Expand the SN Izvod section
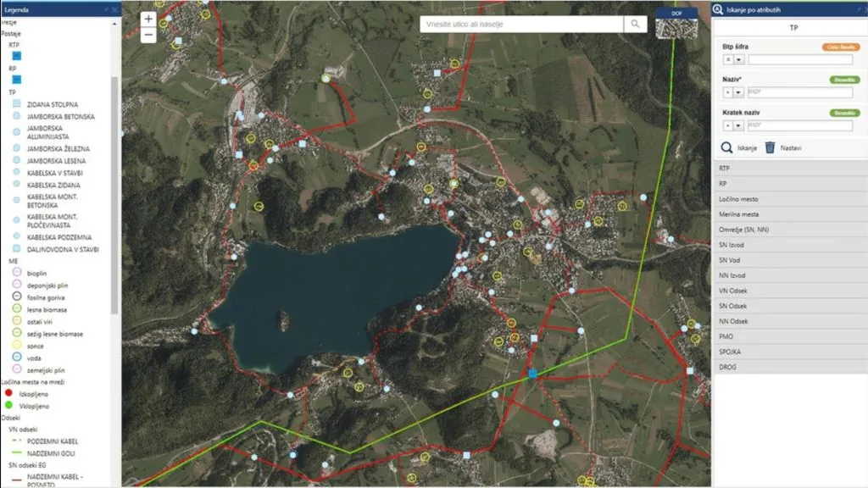This screenshot has width=868, height=488. click(x=791, y=245)
